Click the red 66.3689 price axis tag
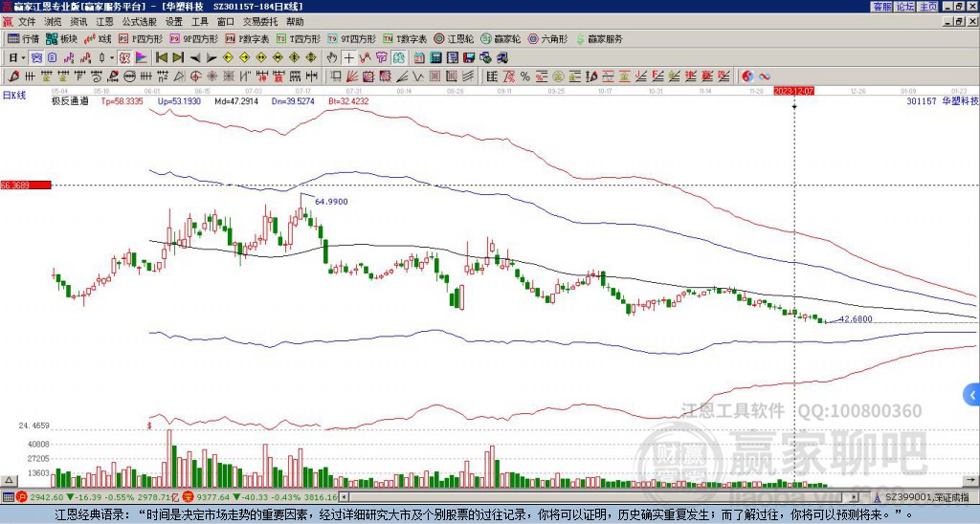Viewport: 980px width, 524px height. click(26, 186)
